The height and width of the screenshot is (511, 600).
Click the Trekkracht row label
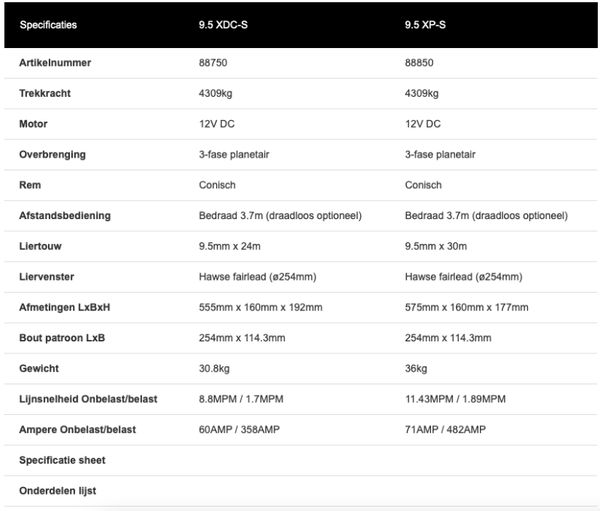coord(45,93)
